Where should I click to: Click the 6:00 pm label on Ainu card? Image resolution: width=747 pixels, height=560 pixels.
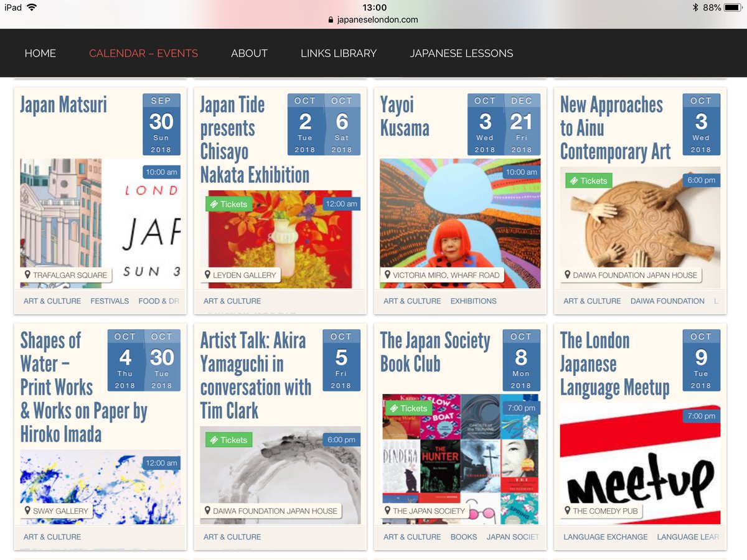[702, 180]
